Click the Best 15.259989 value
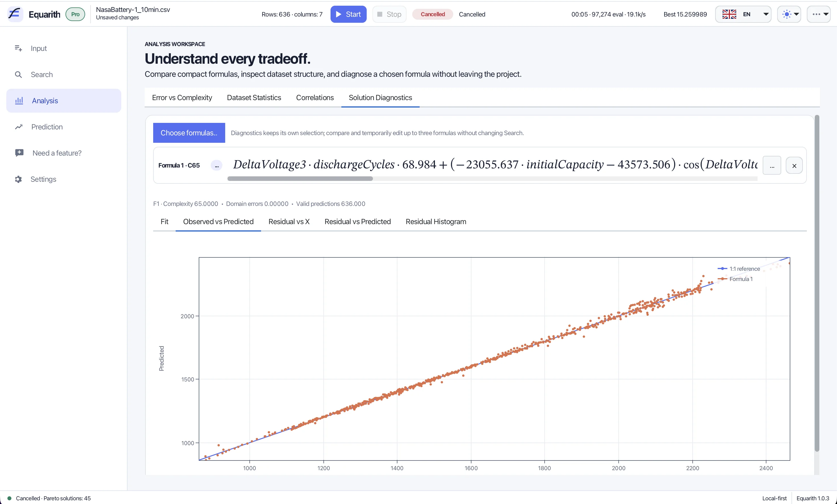The width and height of the screenshot is (837, 504). click(x=685, y=14)
